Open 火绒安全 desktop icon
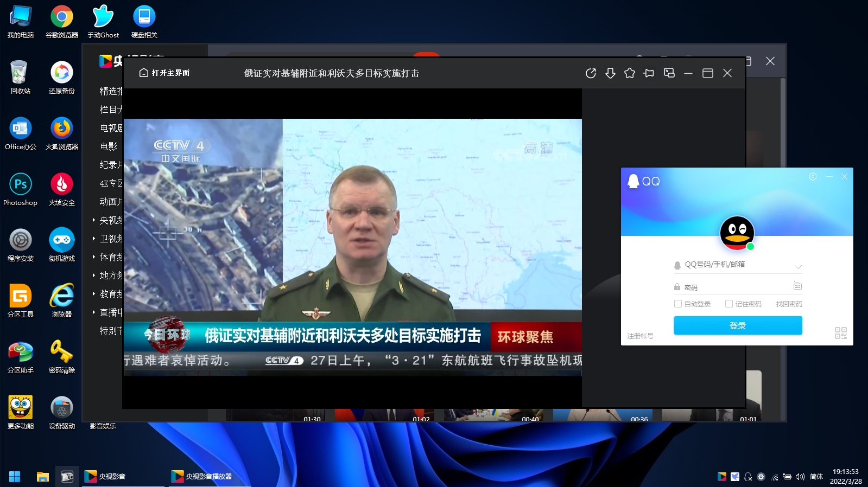The image size is (868, 487). (x=62, y=189)
